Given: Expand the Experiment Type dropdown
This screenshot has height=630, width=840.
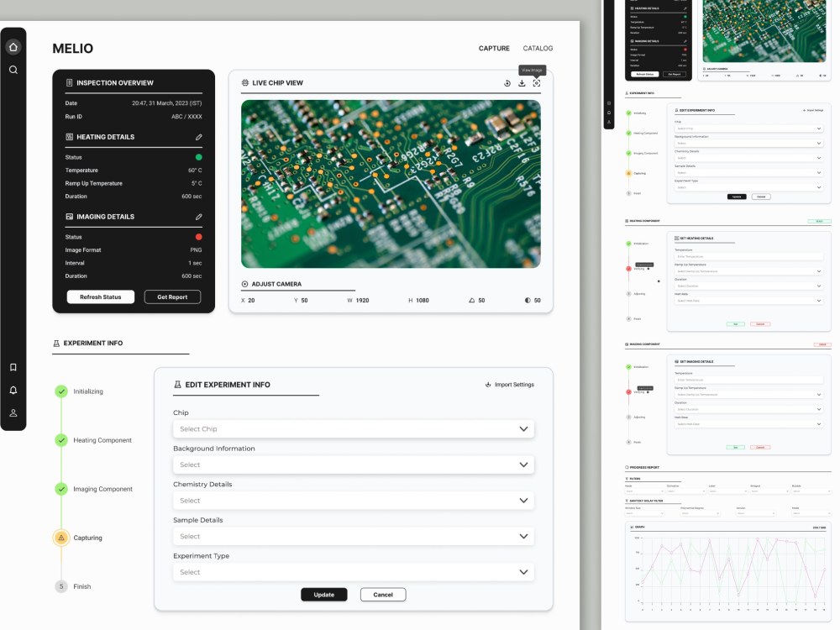Looking at the screenshot, I should pyautogui.click(x=354, y=572).
